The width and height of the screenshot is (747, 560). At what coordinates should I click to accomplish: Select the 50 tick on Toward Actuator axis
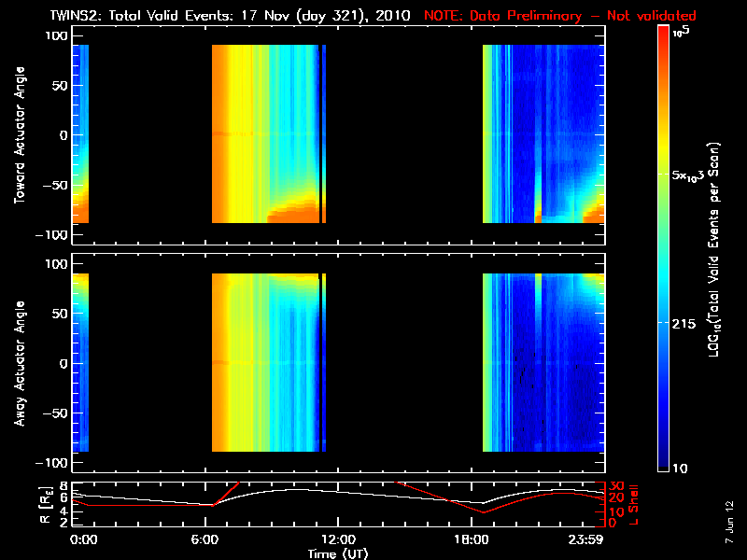click(x=60, y=86)
